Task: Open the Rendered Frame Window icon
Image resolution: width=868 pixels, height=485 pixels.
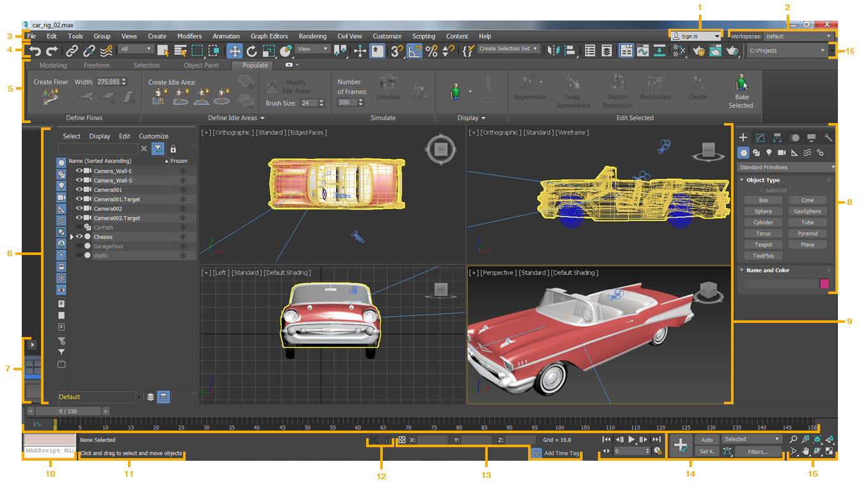Action: point(715,51)
